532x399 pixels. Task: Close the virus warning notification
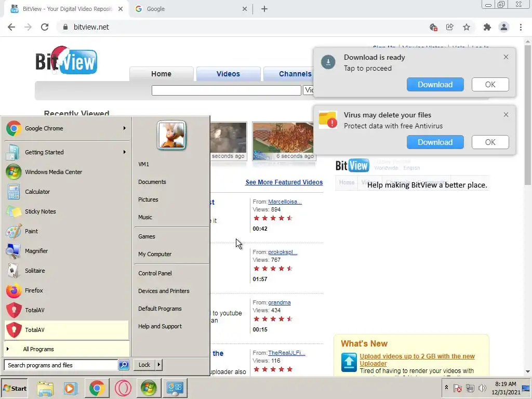[x=506, y=115]
